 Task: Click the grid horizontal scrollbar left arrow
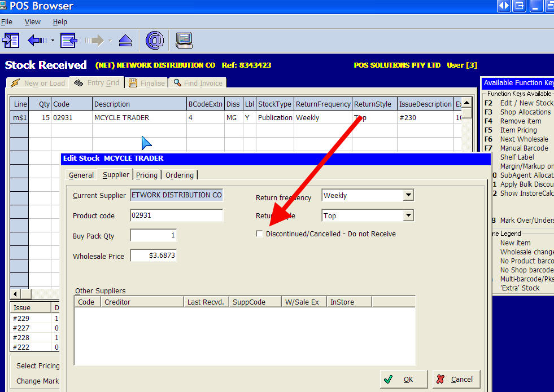pos(15,294)
